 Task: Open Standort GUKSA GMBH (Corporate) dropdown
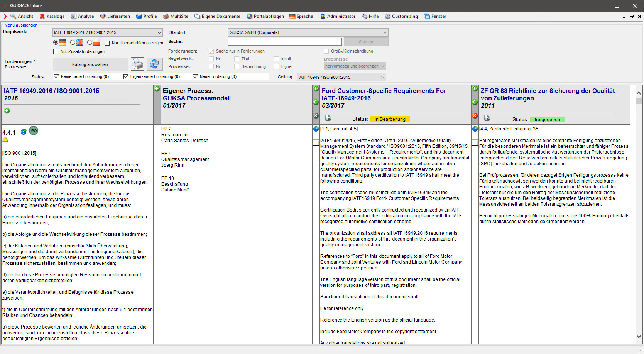point(308,32)
